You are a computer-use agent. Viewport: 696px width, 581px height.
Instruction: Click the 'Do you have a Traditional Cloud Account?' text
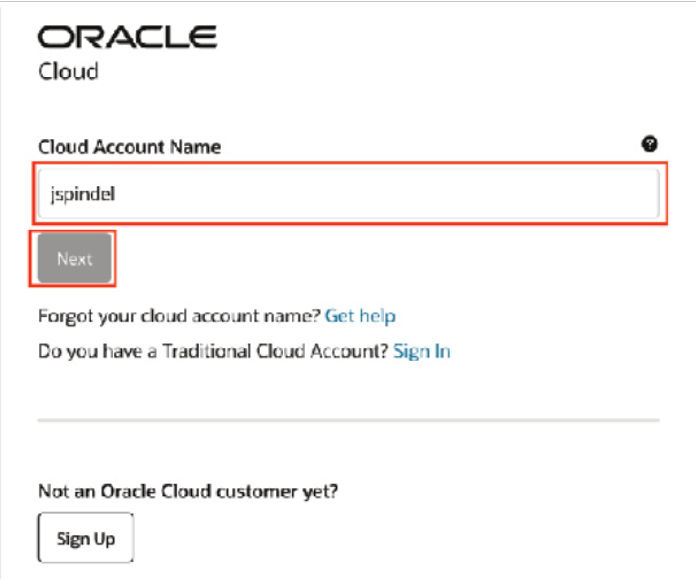(213, 351)
